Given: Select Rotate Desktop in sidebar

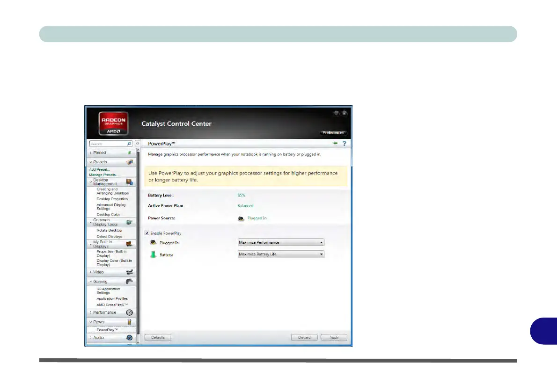Looking at the screenshot, I should pyautogui.click(x=109, y=230).
